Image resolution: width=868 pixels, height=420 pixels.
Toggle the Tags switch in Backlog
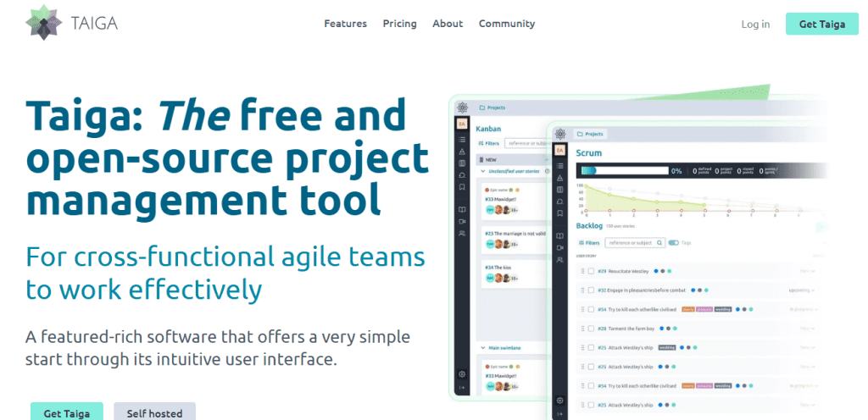tap(674, 243)
